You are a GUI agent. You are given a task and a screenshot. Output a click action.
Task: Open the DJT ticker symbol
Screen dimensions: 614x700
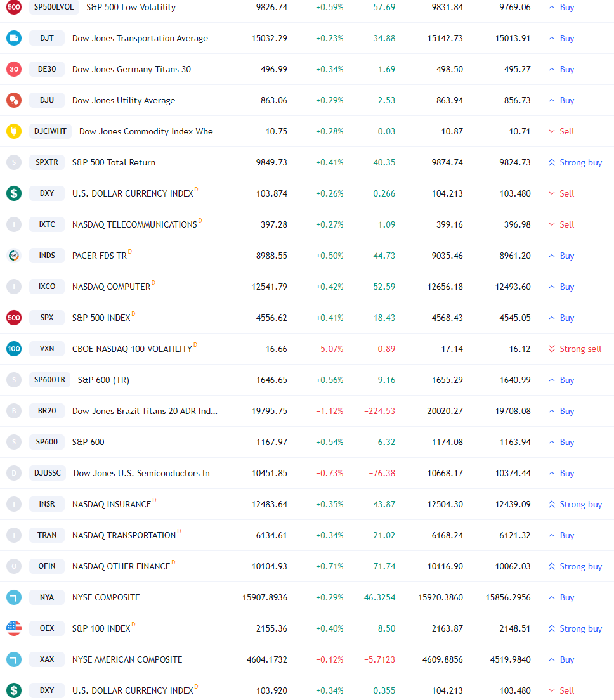(x=47, y=38)
